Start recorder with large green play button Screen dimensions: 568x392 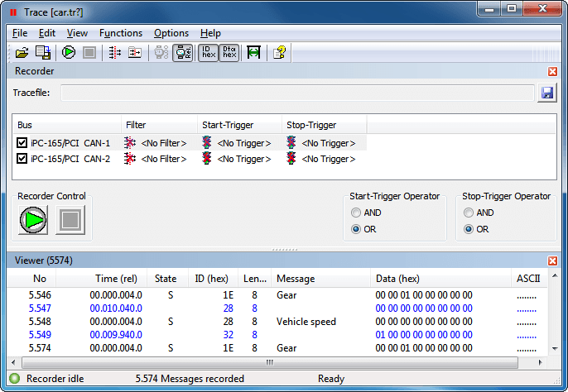pyautogui.click(x=33, y=220)
